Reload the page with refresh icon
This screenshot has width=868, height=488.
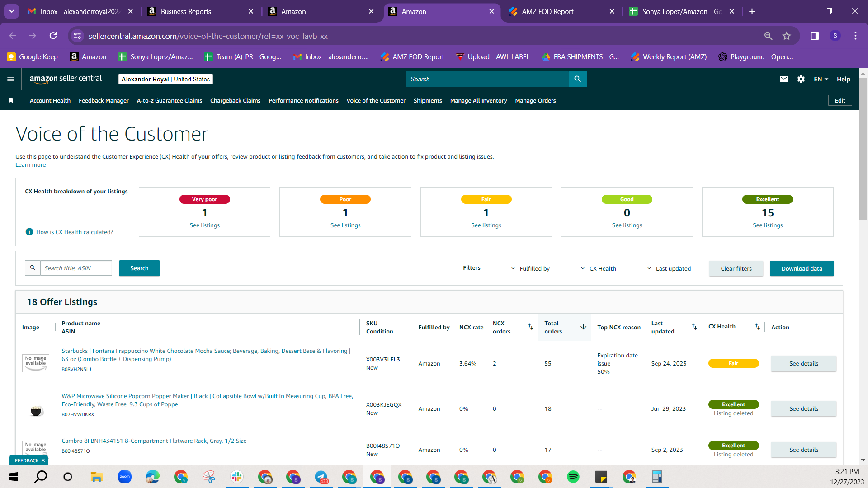53,36
